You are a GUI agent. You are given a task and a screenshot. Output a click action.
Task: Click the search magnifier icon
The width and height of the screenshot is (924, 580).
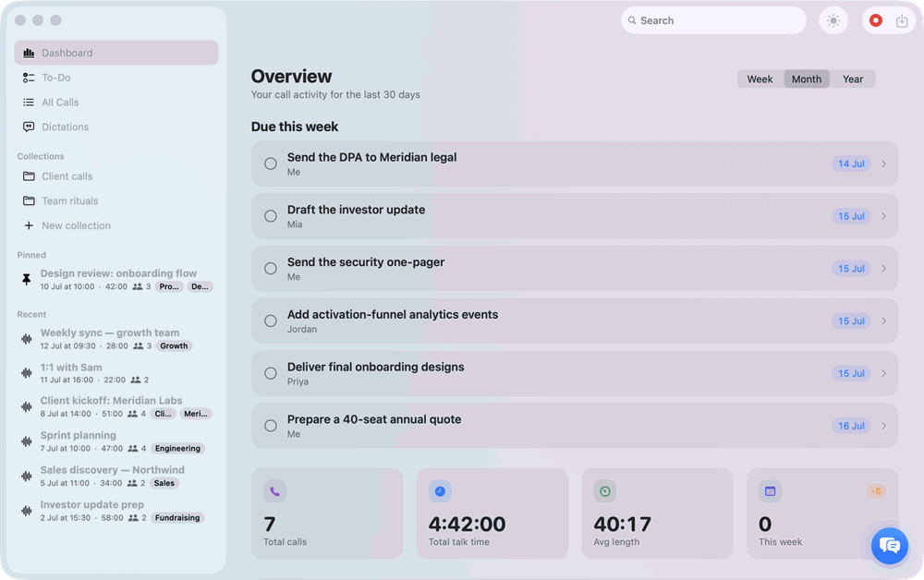pos(632,20)
